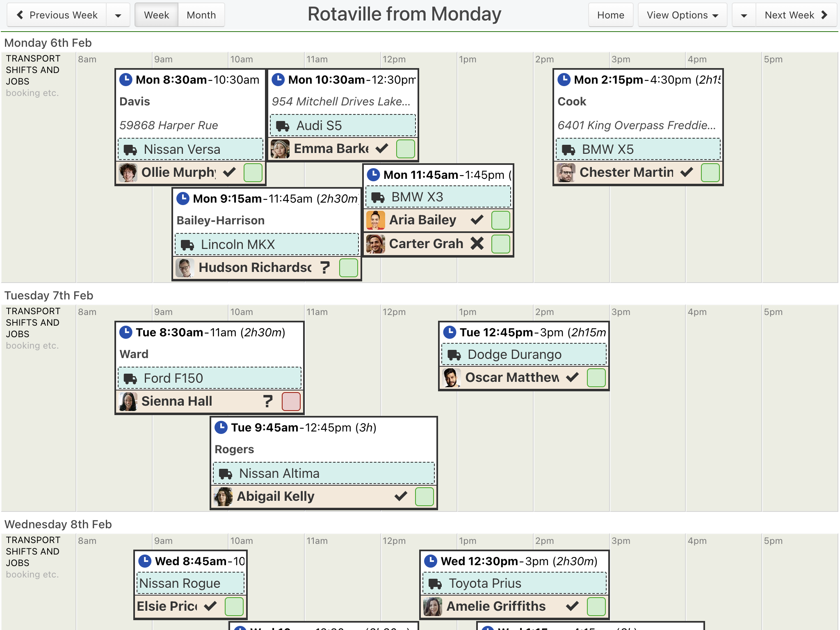Click the truck icon beside Audi S5

click(x=283, y=126)
